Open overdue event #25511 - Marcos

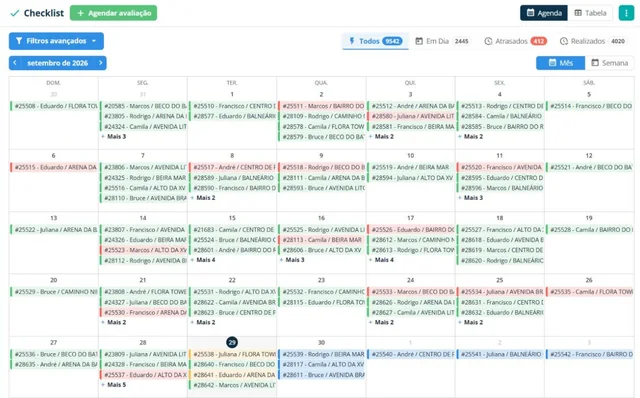[321, 106]
